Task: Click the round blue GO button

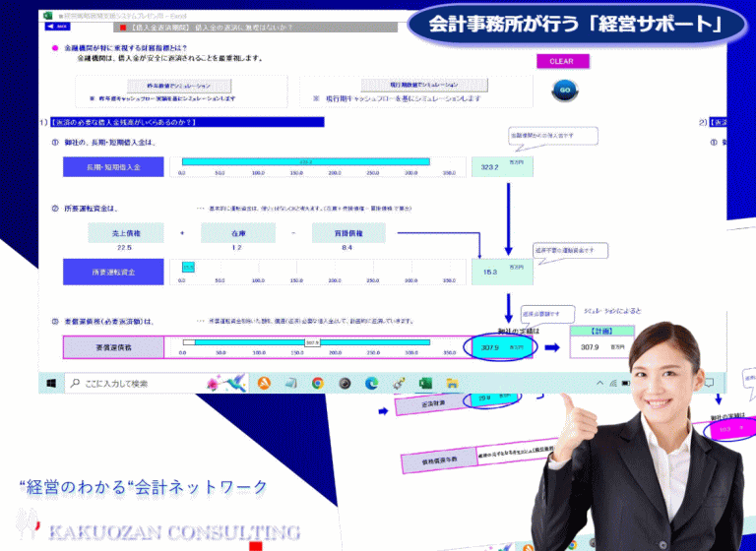Action: click(x=565, y=91)
